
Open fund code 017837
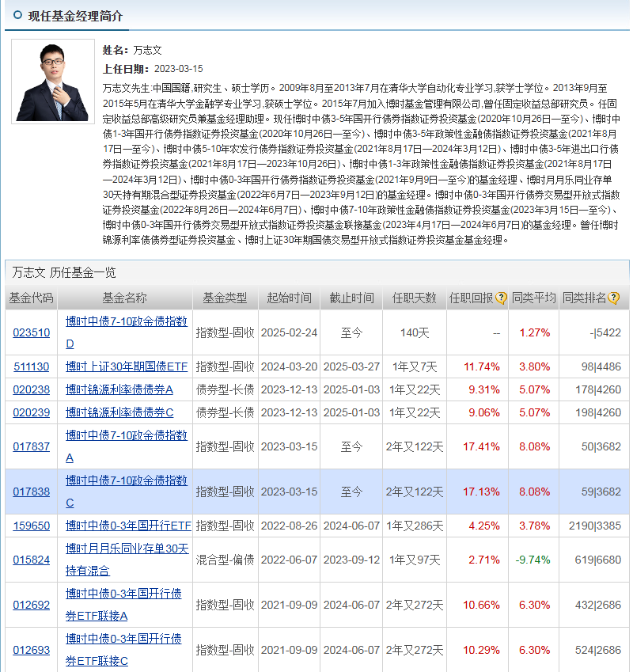pyautogui.click(x=32, y=446)
